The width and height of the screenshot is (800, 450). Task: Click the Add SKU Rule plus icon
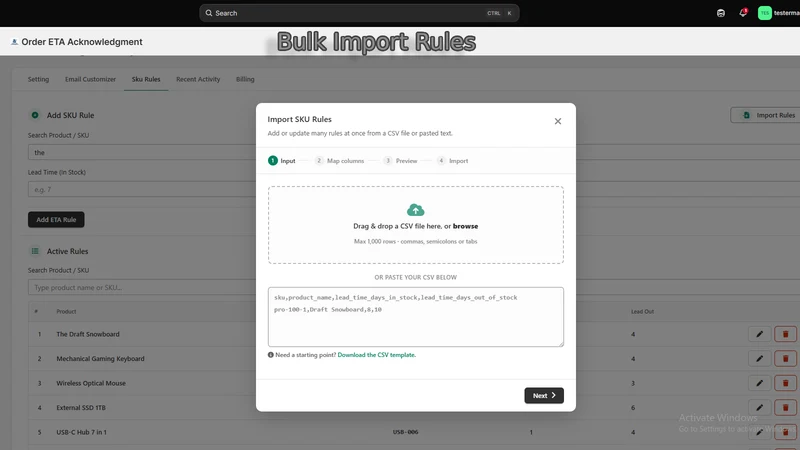(x=35, y=115)
